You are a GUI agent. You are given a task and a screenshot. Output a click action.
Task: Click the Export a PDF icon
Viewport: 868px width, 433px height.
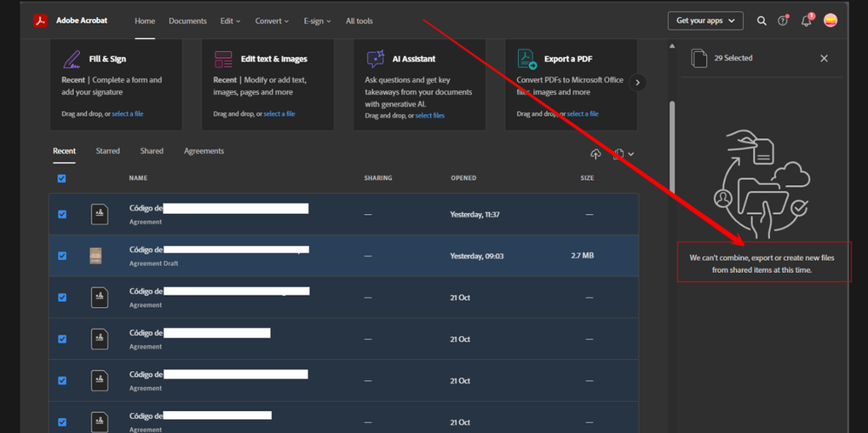pos(527,58)
